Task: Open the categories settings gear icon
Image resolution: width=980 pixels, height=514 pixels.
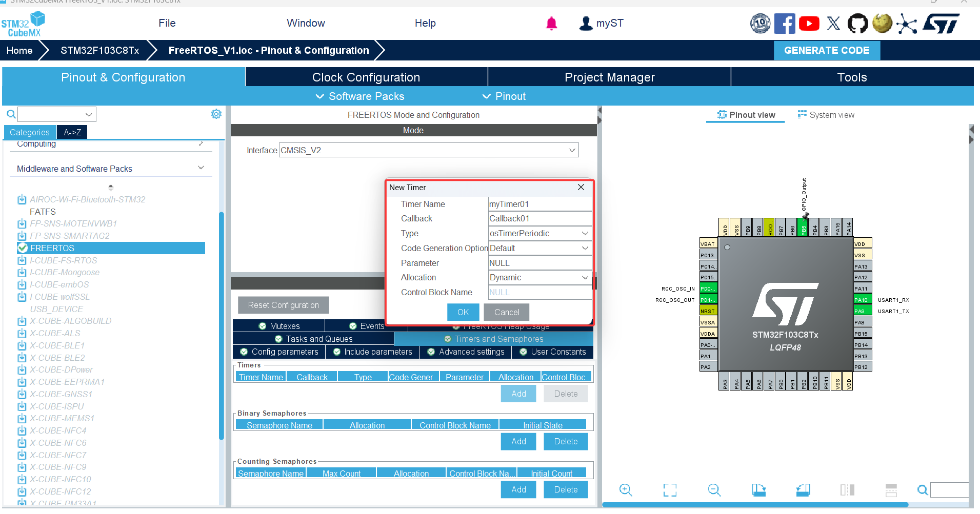Action: [x=216, y=114]
